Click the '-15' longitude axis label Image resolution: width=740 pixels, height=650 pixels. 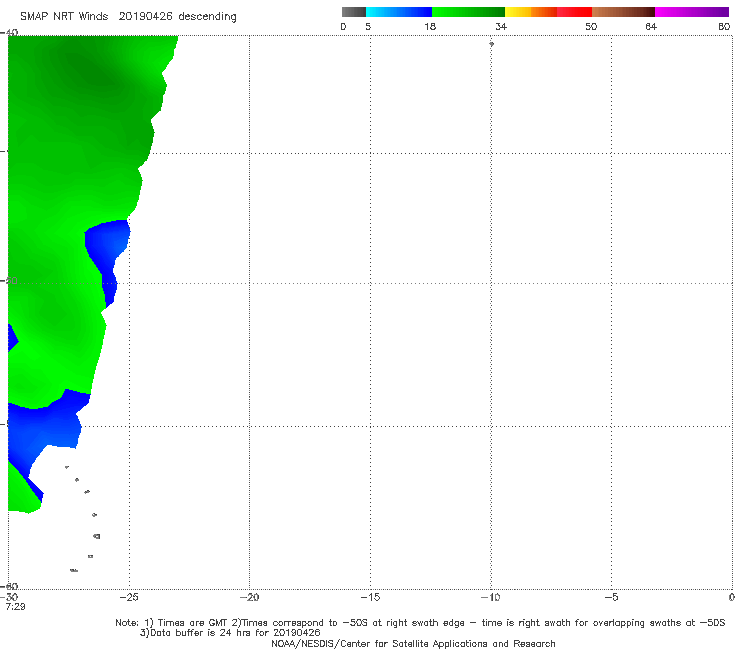pyautogui.click(x=370, y=597)
